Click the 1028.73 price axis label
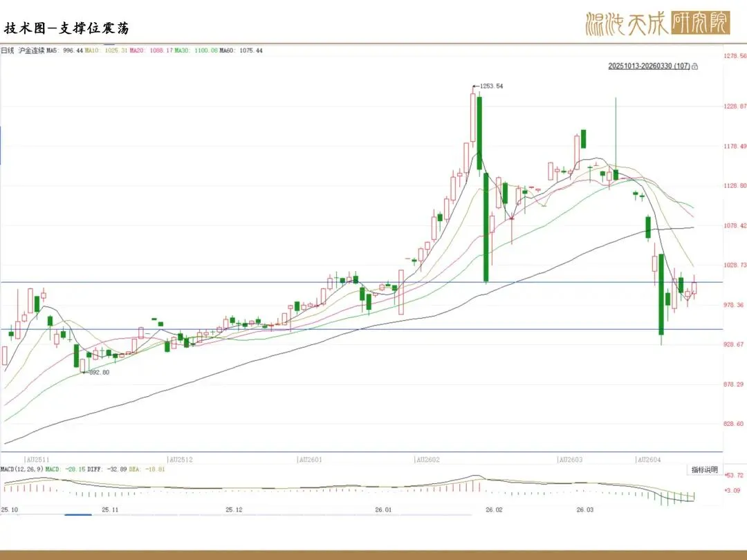The height and width of the screenshot is (560, 747). tap(735, 265)
